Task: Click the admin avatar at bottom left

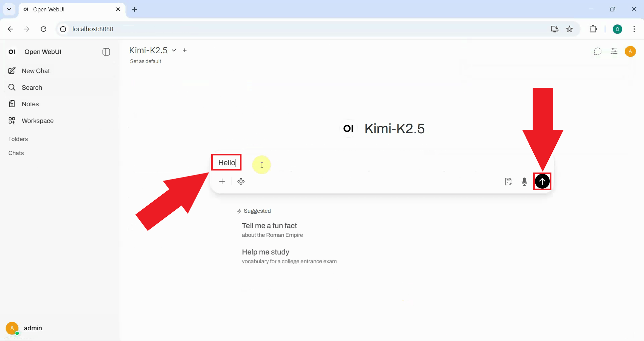Action: [12, 328]
